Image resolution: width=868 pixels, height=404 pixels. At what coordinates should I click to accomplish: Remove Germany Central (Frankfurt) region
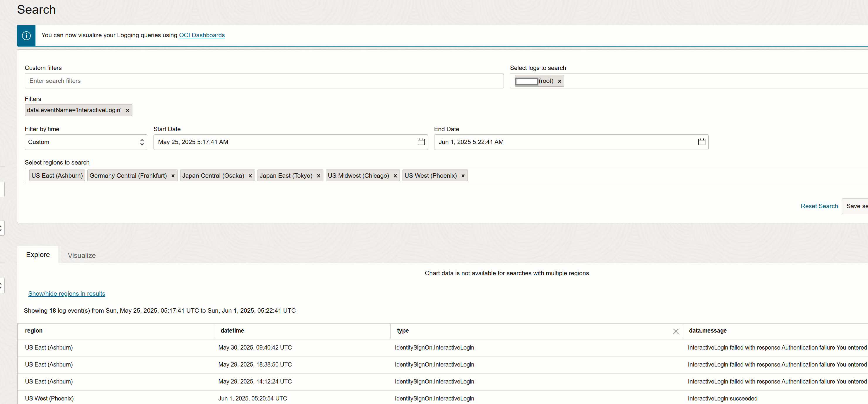pyautogui.click(x=173, y=176)
